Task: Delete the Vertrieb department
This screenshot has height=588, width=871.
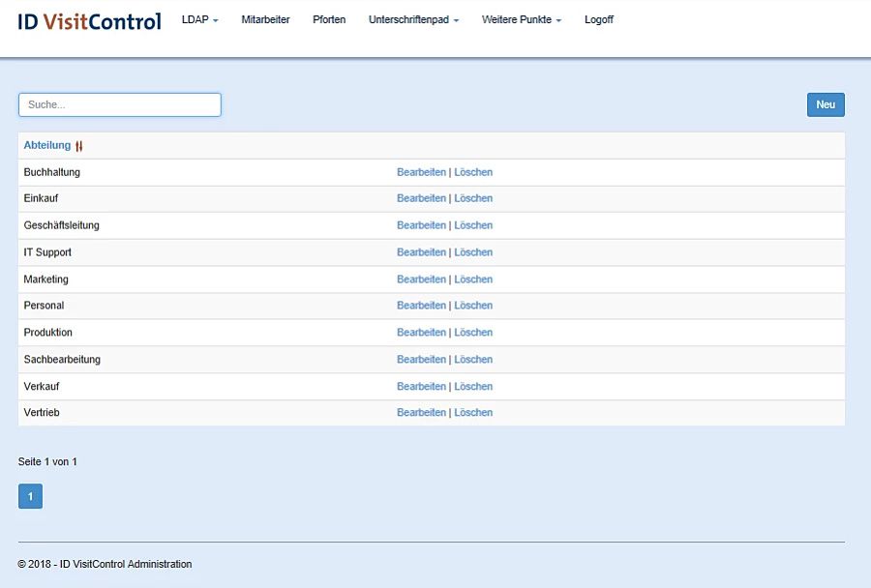Action: pos(473,413)
